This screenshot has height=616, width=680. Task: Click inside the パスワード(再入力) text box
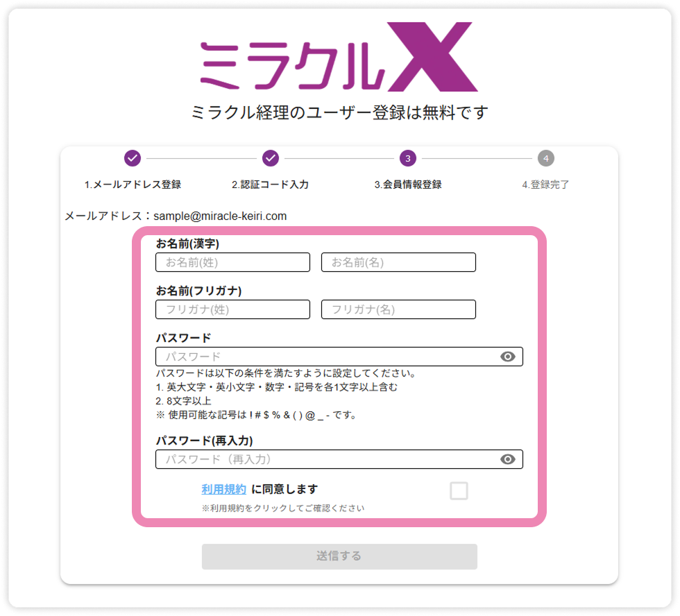pos(326,459)
